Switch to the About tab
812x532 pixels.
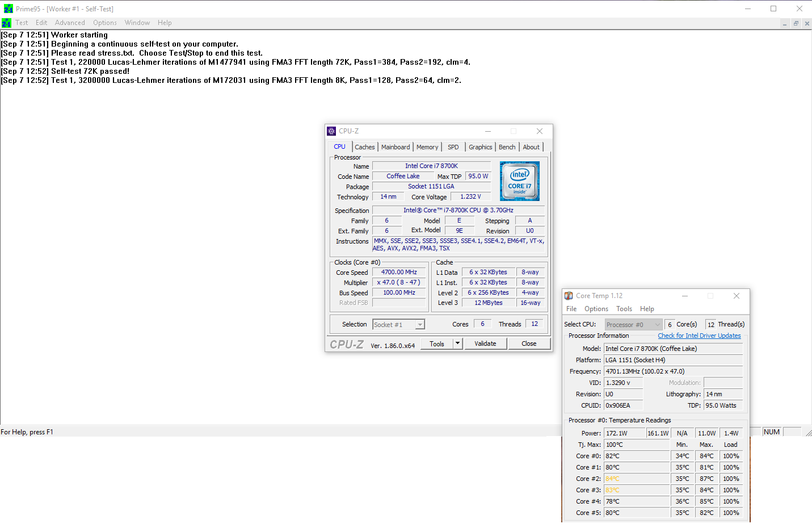pyautogui.click(x=531, y=147)
